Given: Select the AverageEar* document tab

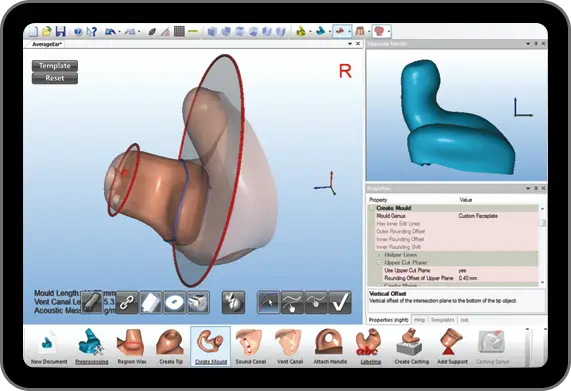Looking at the screenshot, I should [x=47, y=44].
